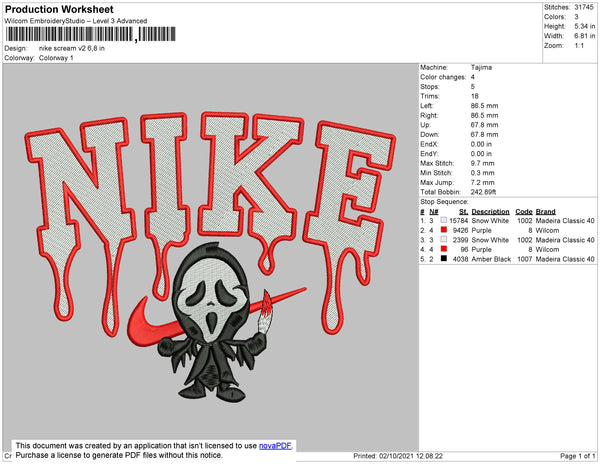
Task: Click the 'Production Worksheet' heading
Action: tap(59, 10)
